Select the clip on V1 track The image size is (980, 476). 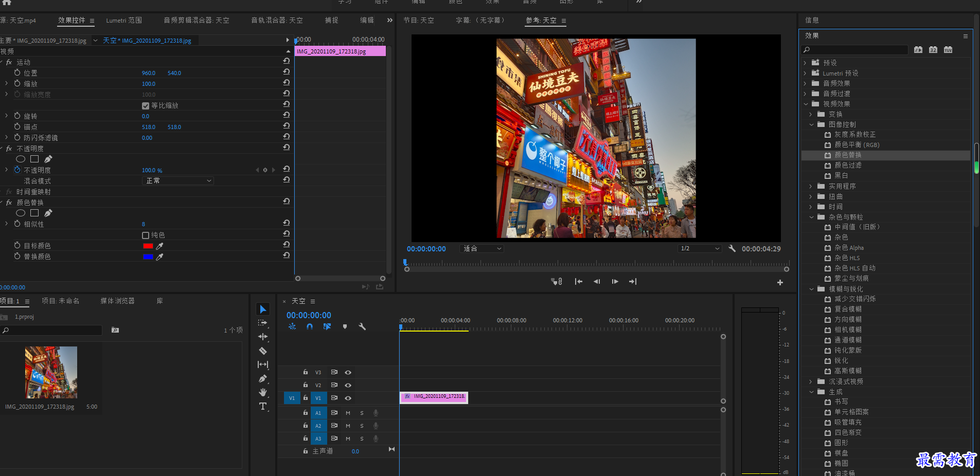tap(434, 397)
